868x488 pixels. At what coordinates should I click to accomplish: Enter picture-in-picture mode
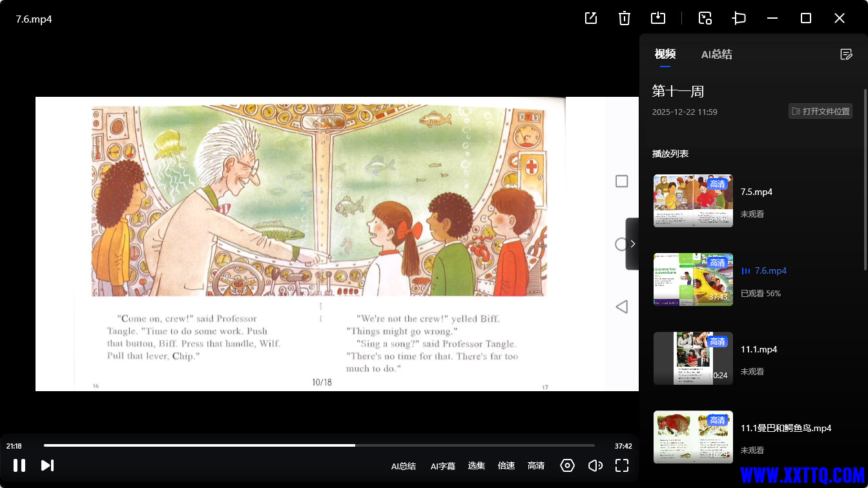click(x=705, y=18)
